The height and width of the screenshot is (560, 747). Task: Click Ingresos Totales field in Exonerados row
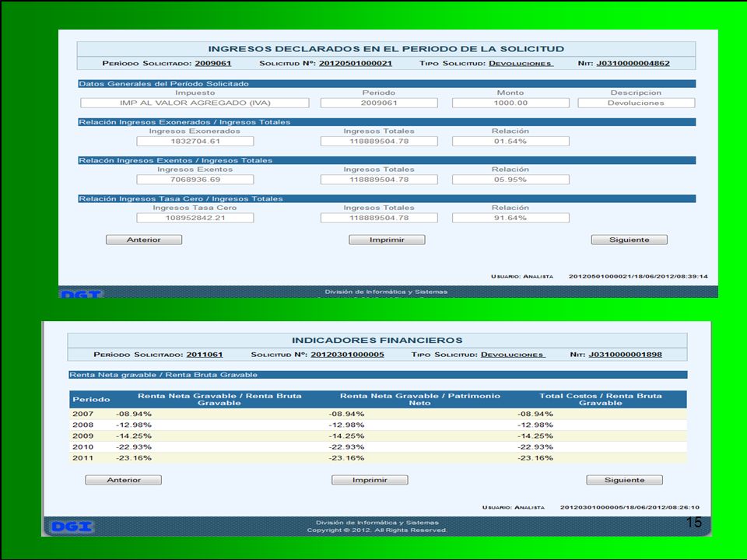point(379,141)
